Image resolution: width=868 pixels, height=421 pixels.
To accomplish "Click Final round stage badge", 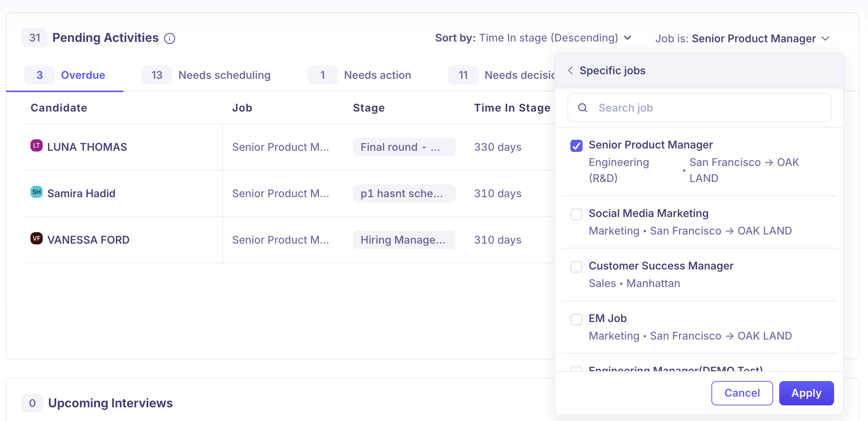I will coord(404,147).
